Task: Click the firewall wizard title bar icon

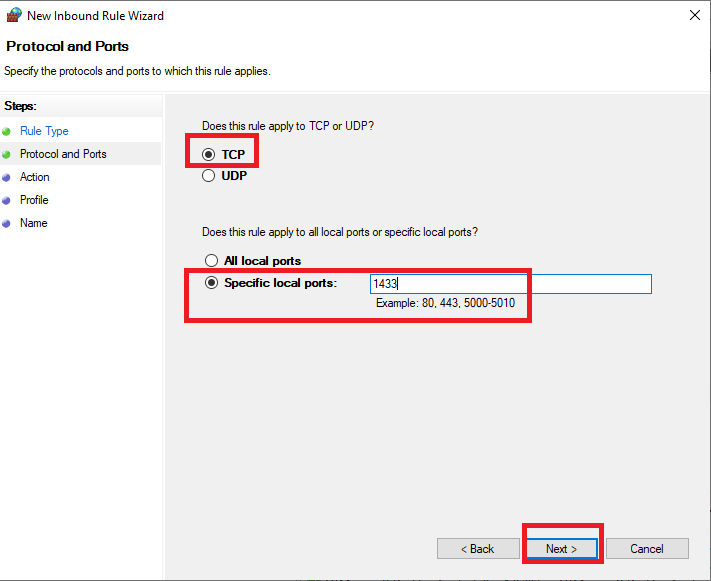Action: pyautogui.click(x=14, y=15)
